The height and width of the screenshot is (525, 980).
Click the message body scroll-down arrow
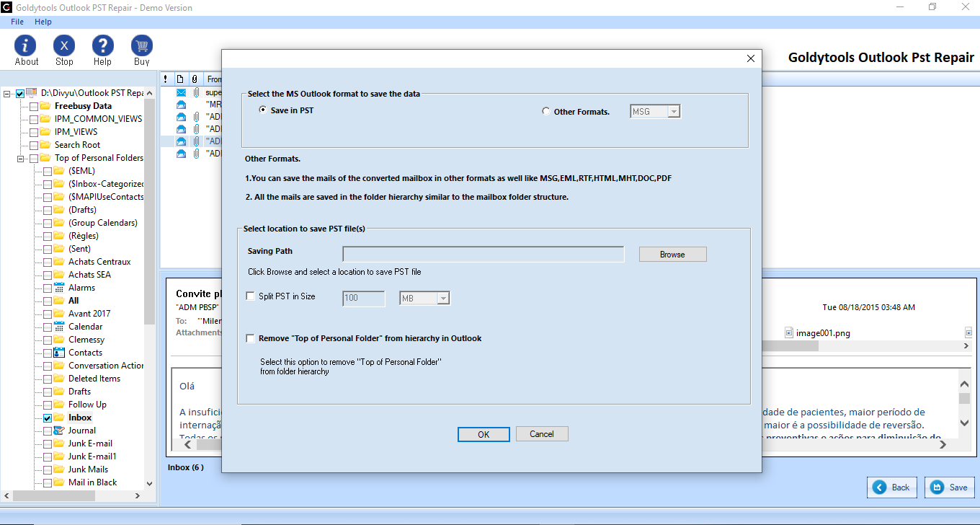964,423
